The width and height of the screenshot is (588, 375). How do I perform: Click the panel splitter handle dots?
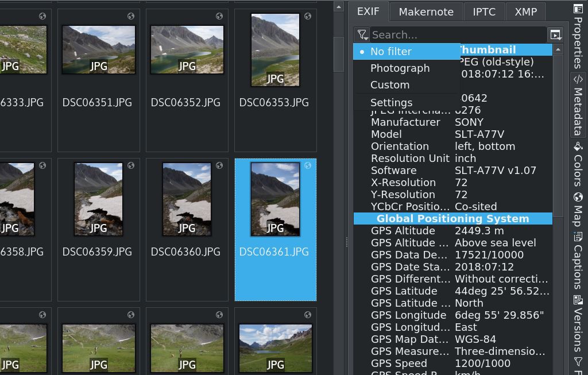[346, 242]
